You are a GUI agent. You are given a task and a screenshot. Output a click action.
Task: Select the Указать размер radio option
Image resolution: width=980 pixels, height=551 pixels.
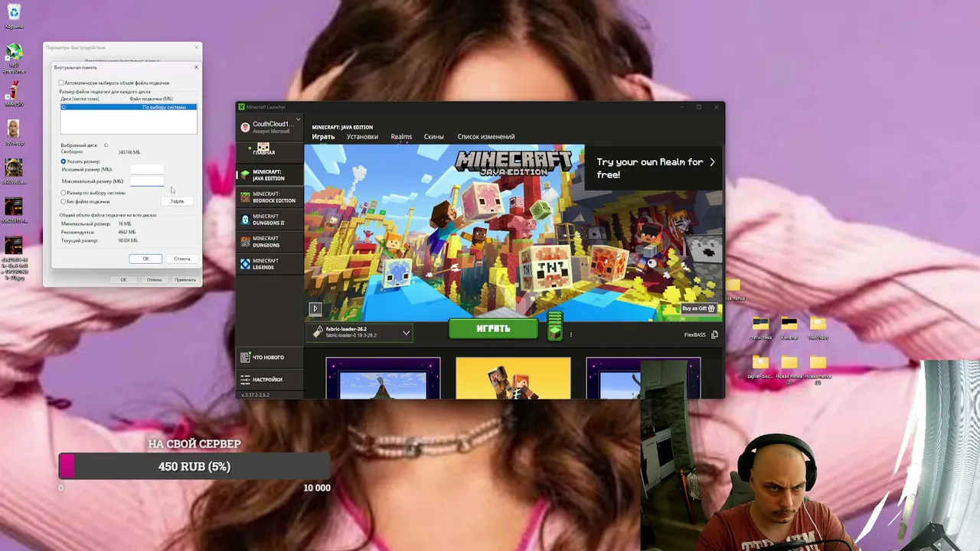pyautogui.click(x=64, y=161)
